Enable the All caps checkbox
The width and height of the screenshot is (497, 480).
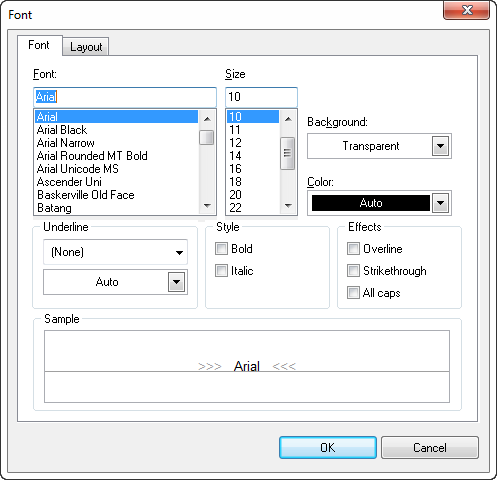point(353,293)
